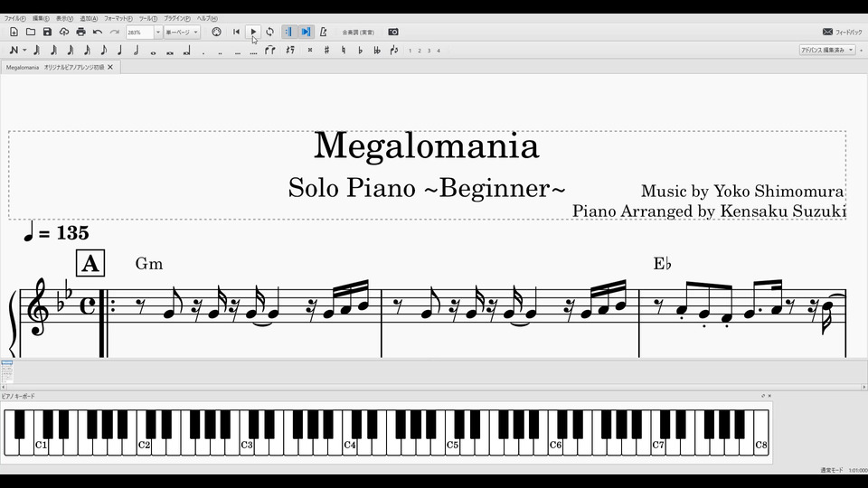Start playback with the Play button
Screen dimensions: 868x488
pos(253,33)
